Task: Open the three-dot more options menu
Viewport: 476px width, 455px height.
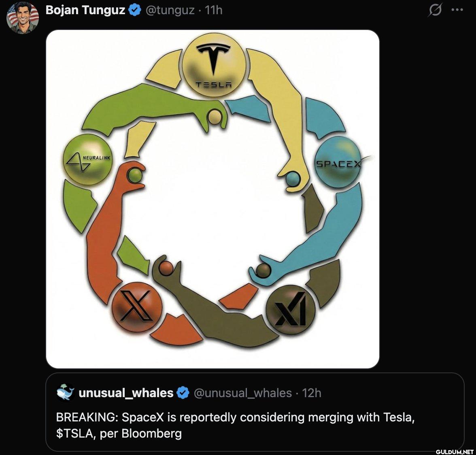Action: [x=457, y=10]
